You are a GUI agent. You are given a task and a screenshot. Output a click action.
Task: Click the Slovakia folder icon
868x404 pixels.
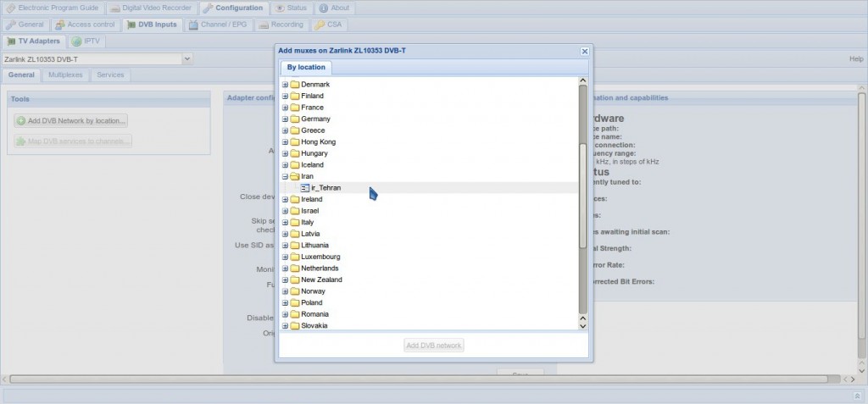pyautogui.click(x=294, y=326)
